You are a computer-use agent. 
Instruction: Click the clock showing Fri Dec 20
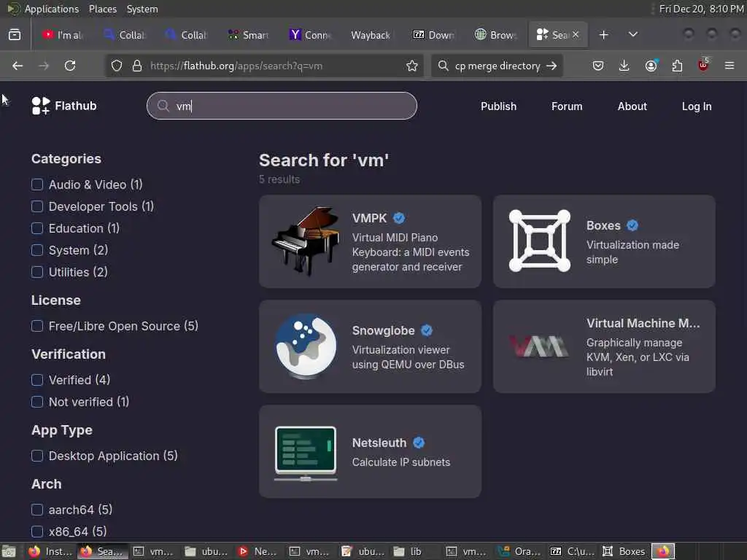pos(701,9)
